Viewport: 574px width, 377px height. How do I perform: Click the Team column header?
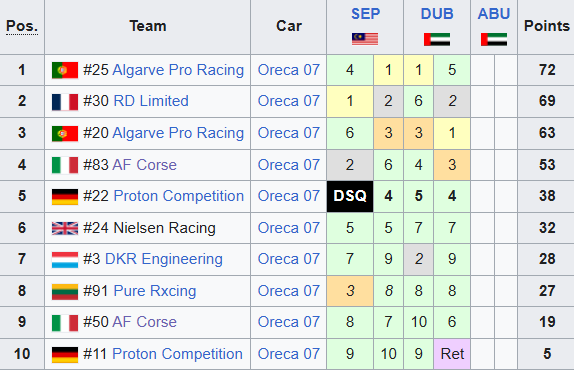point(148,26)
